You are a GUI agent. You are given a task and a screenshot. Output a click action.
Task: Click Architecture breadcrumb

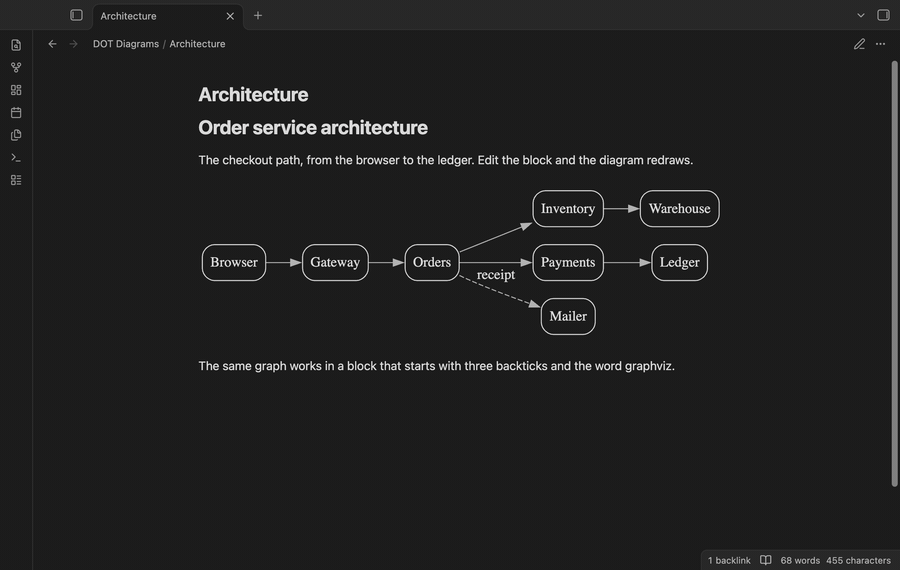(197, 44)
